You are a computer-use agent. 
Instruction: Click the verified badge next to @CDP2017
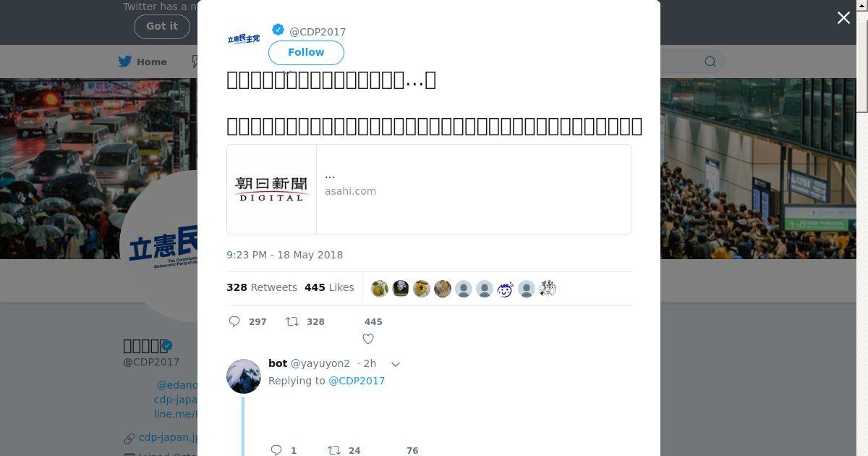click(x=278, y=30)
